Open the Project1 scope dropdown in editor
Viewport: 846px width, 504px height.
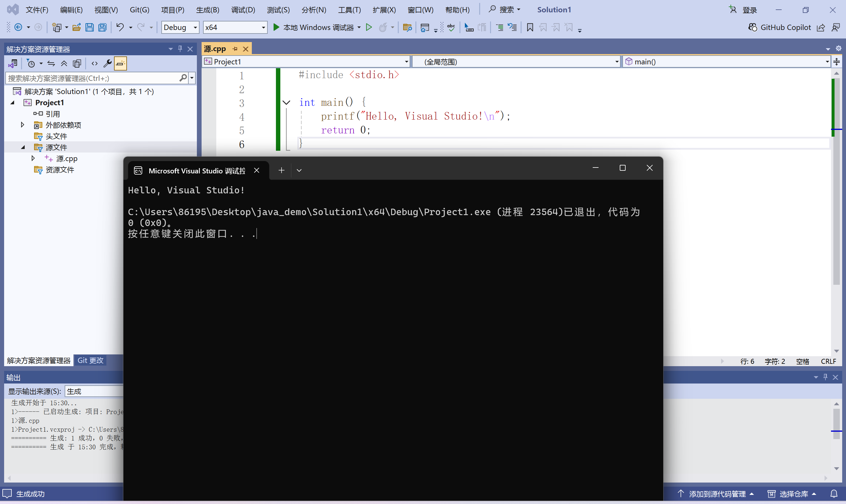click(306, 62)
